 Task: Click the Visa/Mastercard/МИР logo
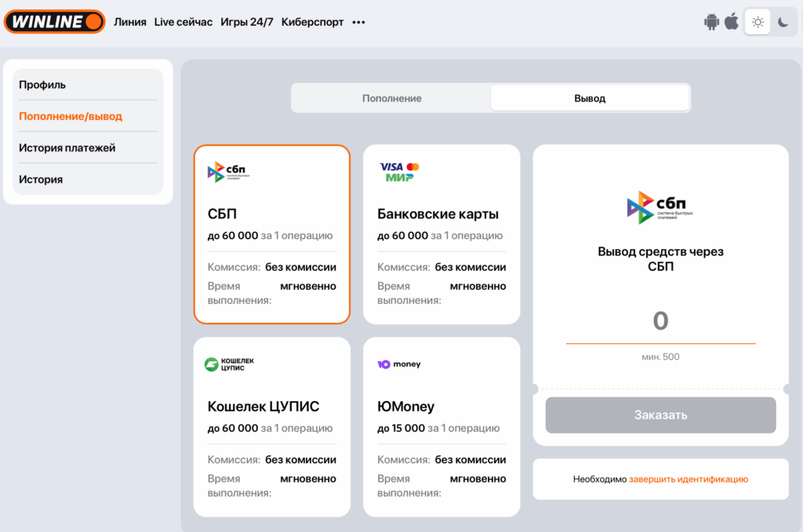[399, 172]
